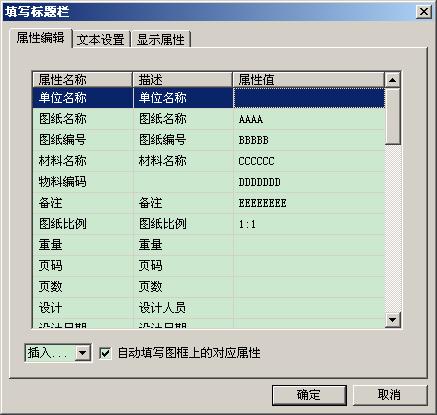Select the DDDDDDD value cell

(x=309, y=182)
